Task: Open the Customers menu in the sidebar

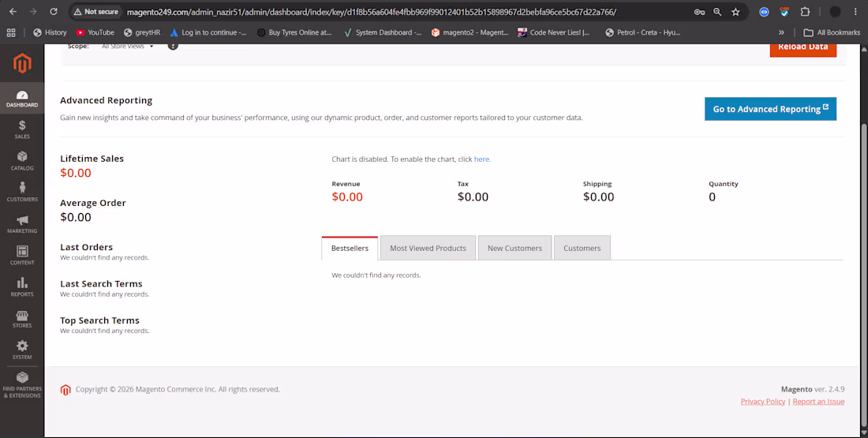Action: [22, 193]
